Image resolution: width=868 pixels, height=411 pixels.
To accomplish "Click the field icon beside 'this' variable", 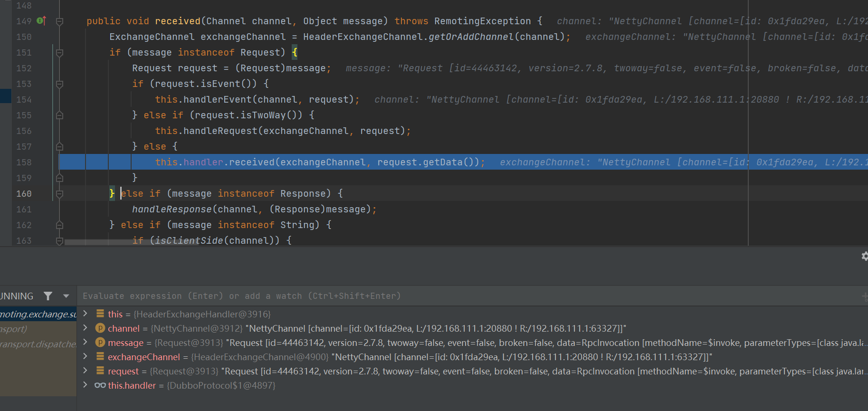I will (100, 314).
